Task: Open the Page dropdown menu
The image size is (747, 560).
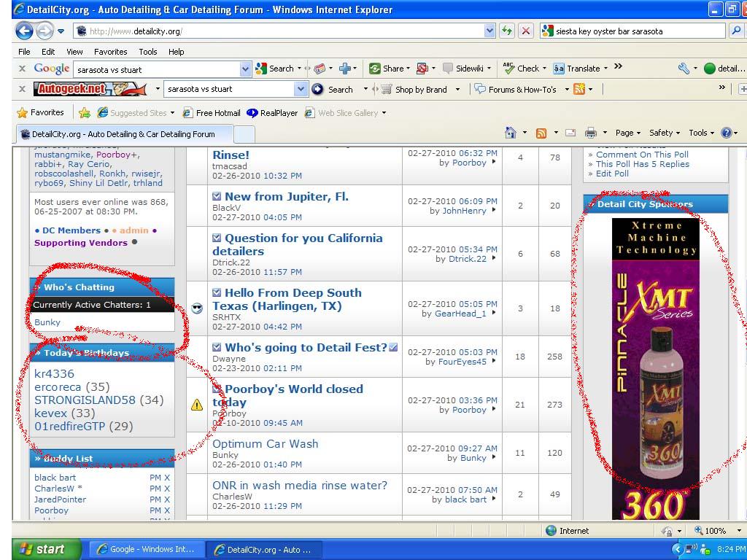Action: (628, 133)
